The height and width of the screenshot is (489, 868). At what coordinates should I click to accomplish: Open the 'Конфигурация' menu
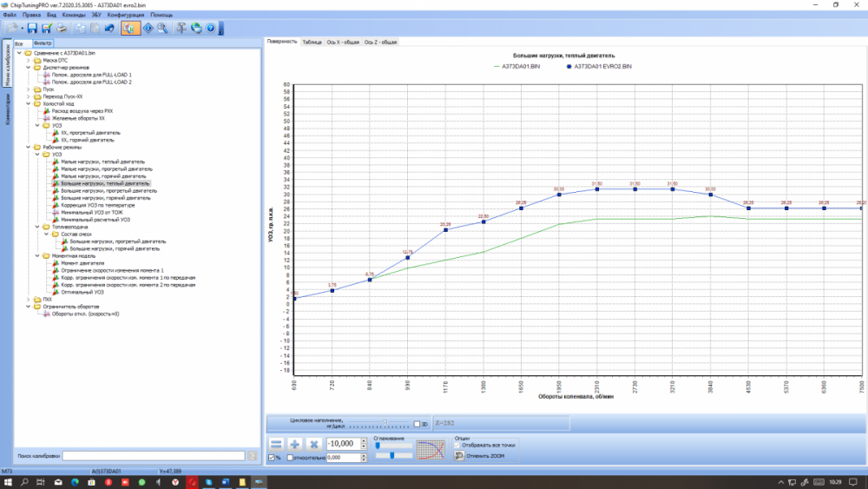(125, 16)
